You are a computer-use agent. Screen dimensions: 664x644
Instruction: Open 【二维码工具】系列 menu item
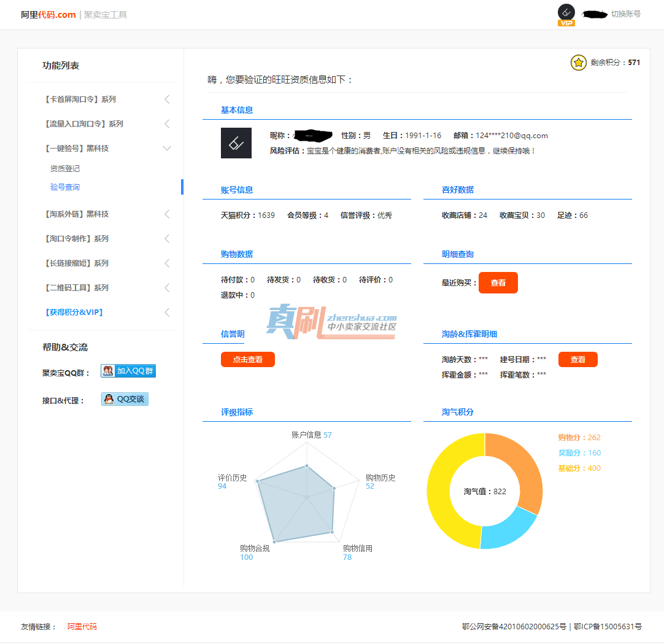(x=77, y=288)
